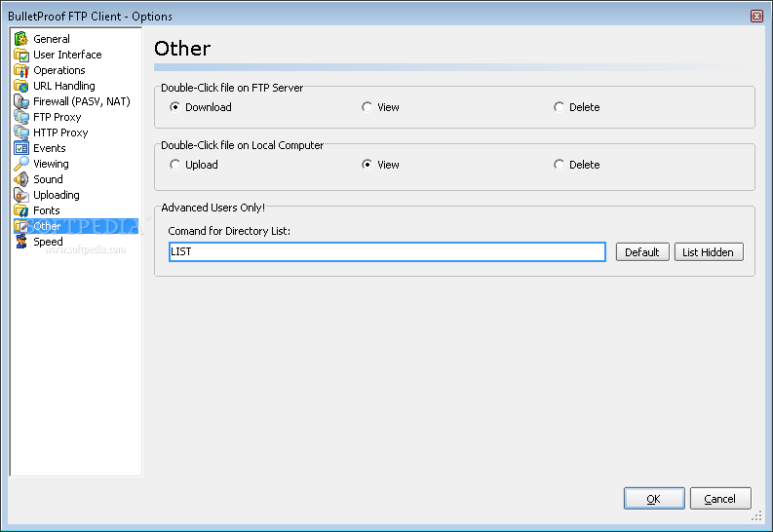
Task: Click the Sound speaker icon
Action: 21,179
